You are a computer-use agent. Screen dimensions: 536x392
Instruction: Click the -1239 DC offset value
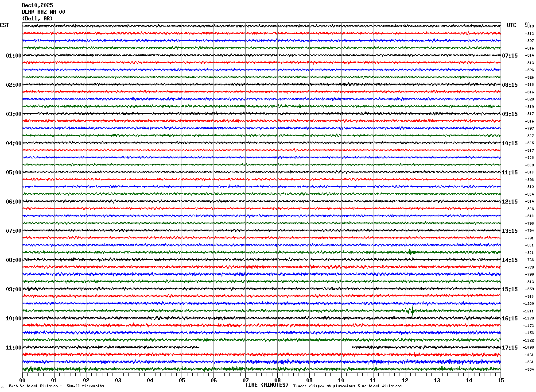click(x=529, y=304)
